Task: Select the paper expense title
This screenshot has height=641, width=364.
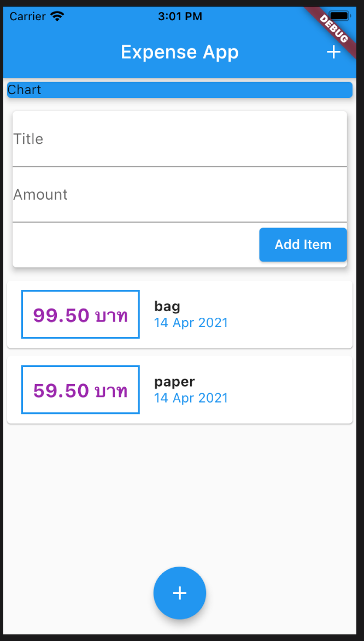Action: click(174, 382)
